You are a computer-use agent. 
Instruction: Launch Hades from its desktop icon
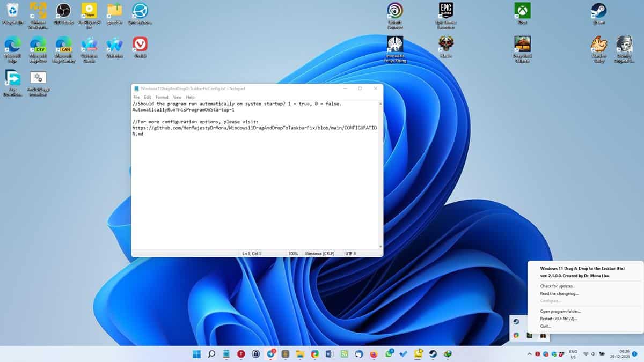point(445,46)
